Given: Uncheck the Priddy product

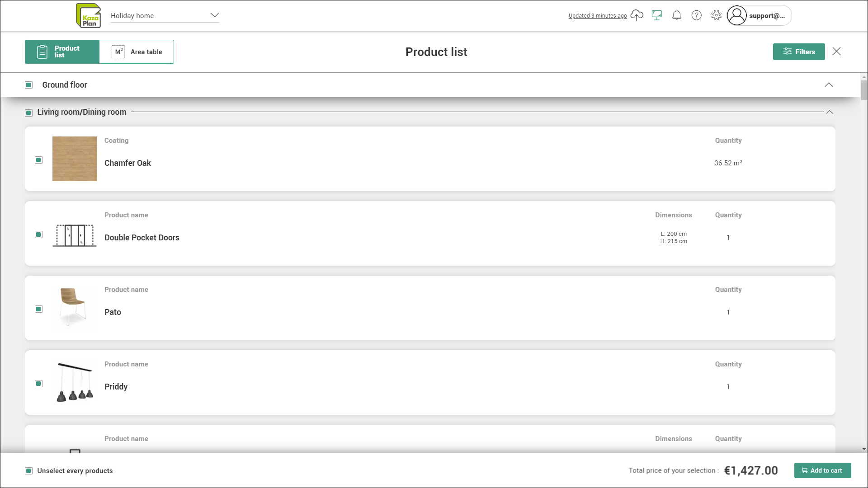Looking at the screenshot, I should (39, 384).
